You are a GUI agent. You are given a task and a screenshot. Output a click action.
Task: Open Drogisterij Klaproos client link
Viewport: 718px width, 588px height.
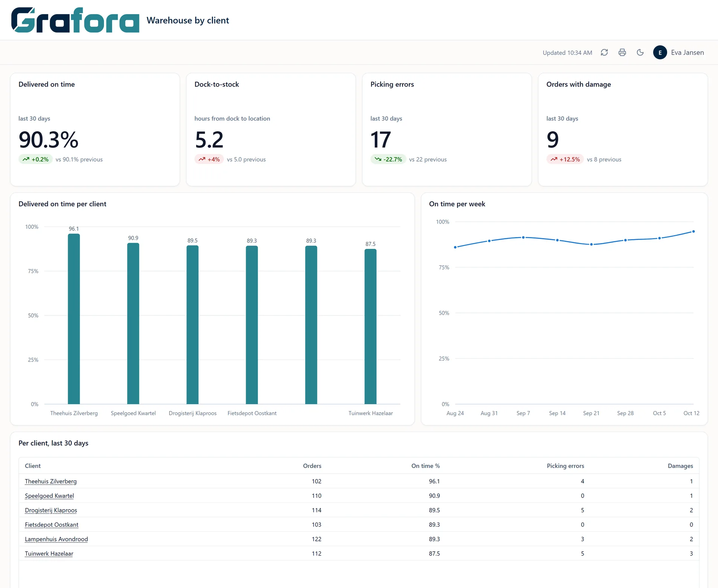51,510
